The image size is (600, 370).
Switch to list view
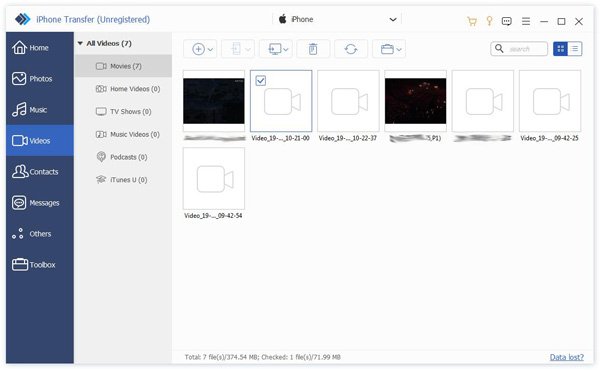575,49
